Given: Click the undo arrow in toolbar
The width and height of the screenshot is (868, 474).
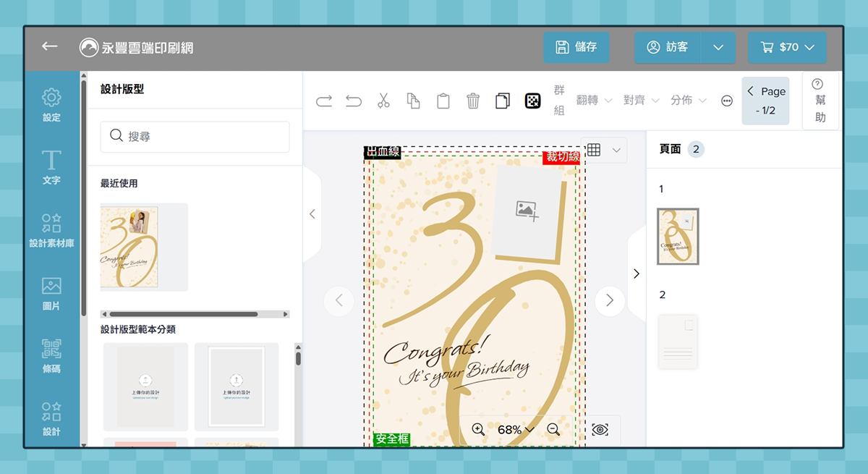Looking at the screenshot, I should pyautogui.click(x=354, y=101).
